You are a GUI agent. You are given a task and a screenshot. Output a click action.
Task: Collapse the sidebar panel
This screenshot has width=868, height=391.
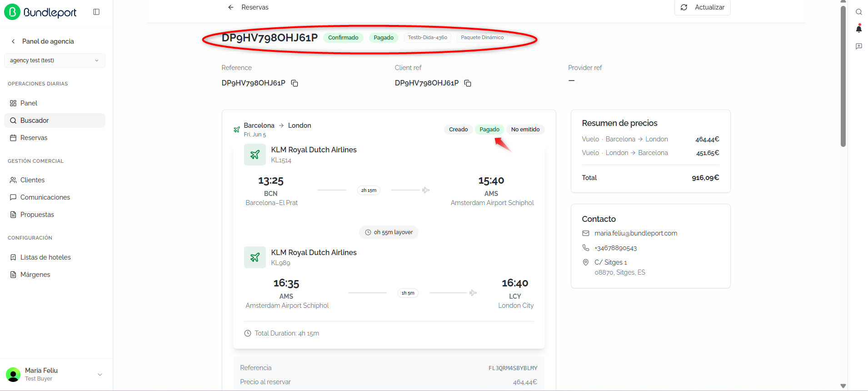[96, 12]
